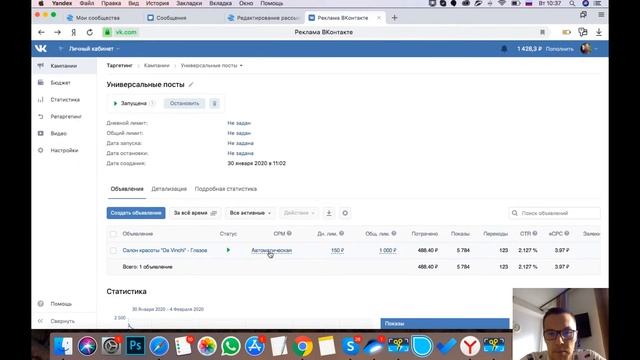Image resolution: width=640 pixels, height=360 pixels.
Task: Click Пополнить balance link
Action: point(559,49)
